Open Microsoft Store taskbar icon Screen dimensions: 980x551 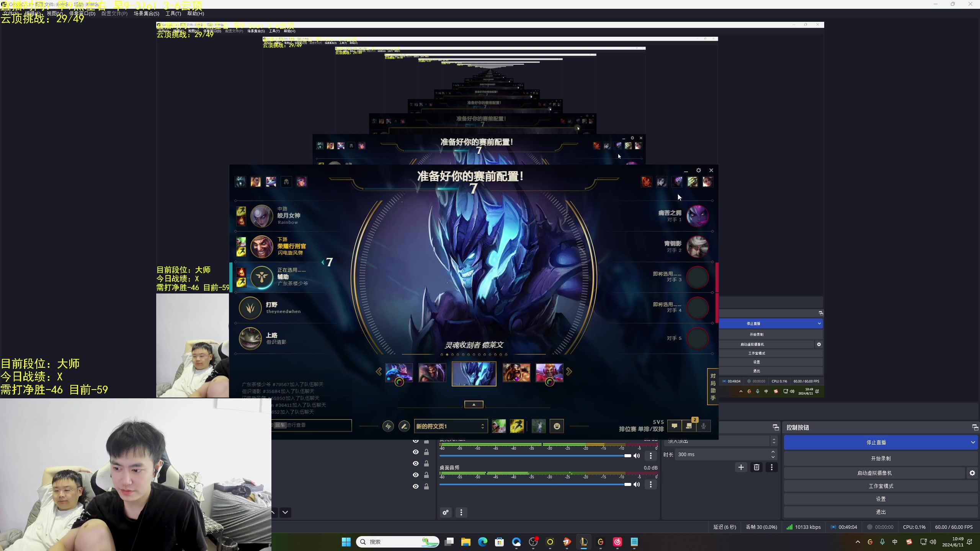point(500,542)
